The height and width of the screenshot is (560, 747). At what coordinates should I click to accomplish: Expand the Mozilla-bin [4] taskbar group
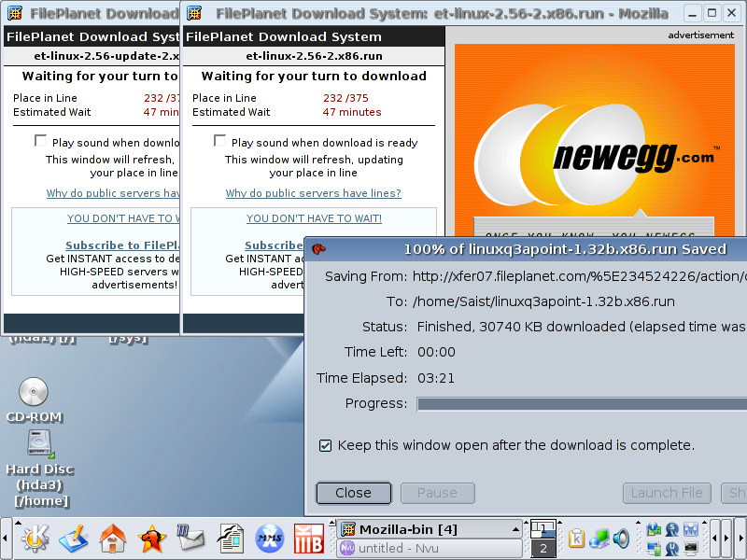(429, 529)
